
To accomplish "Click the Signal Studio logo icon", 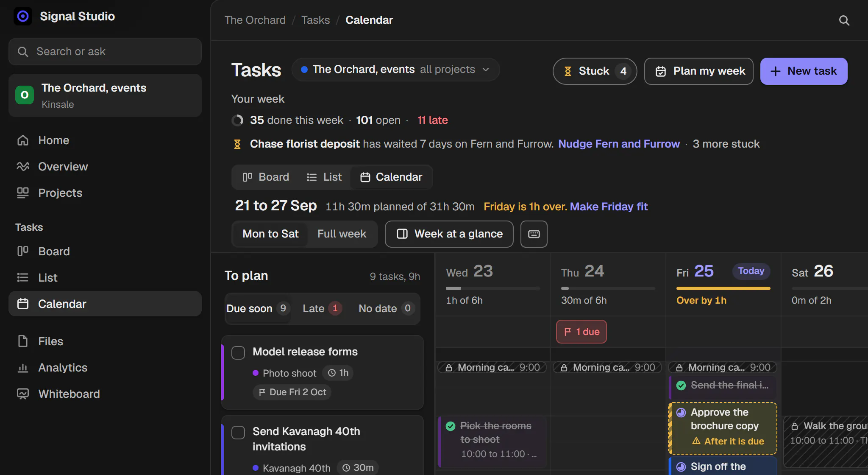I will (23, 16).
